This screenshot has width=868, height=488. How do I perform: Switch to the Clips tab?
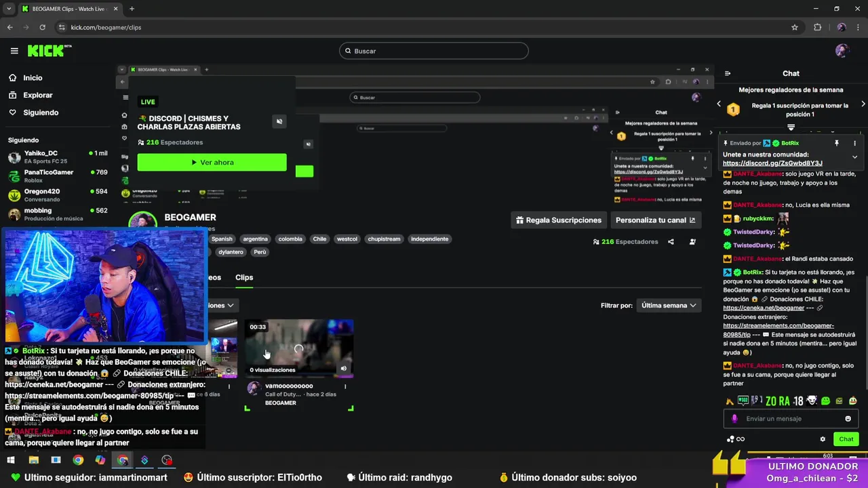click(244, 277)
